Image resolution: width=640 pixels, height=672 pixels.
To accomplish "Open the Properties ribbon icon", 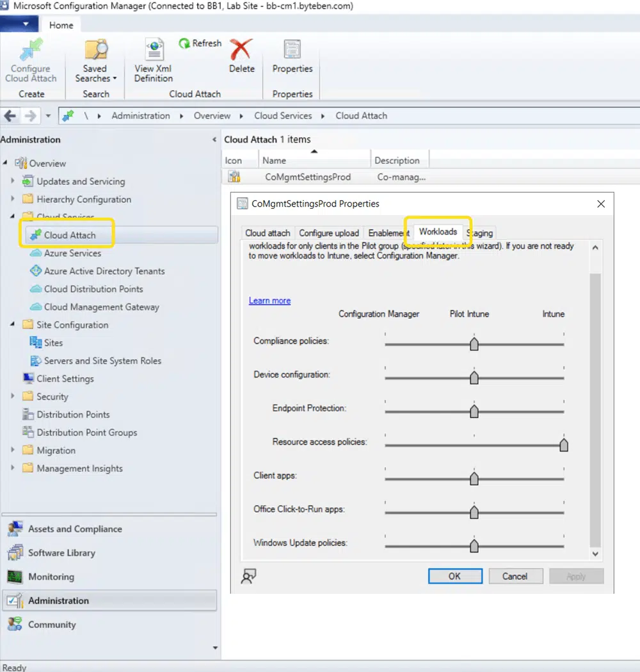I will [292, 51].
